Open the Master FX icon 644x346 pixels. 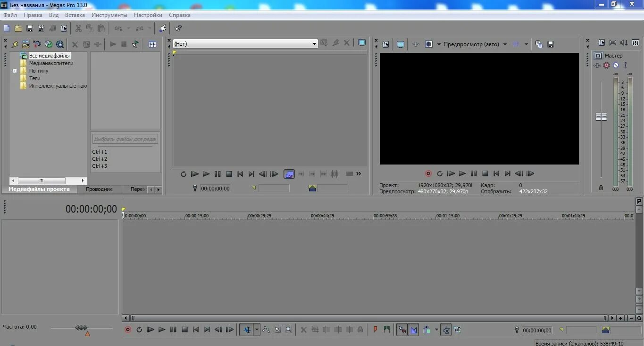click(598, 66)
